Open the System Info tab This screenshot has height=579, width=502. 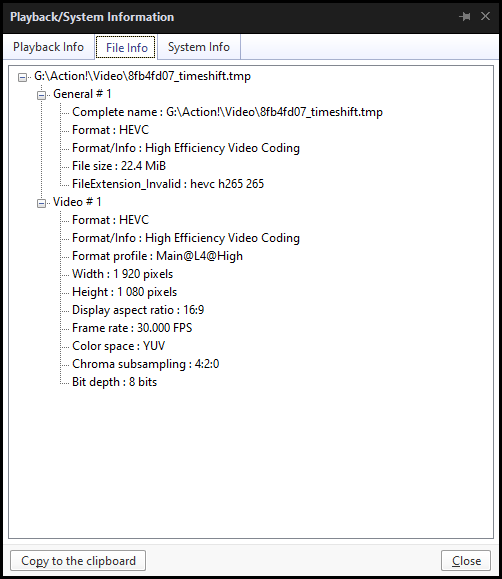(199, 47)
